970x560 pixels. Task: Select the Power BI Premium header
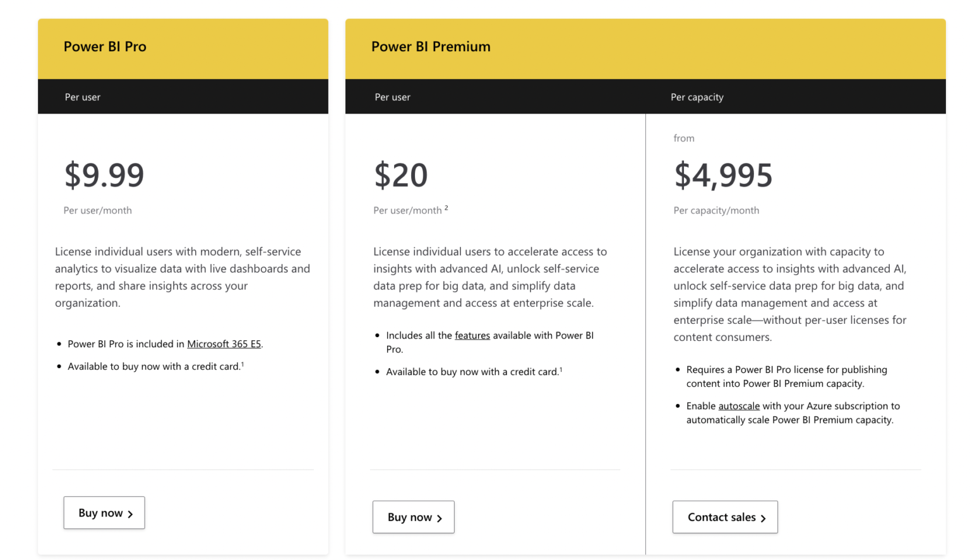click(x=431, y=46)
